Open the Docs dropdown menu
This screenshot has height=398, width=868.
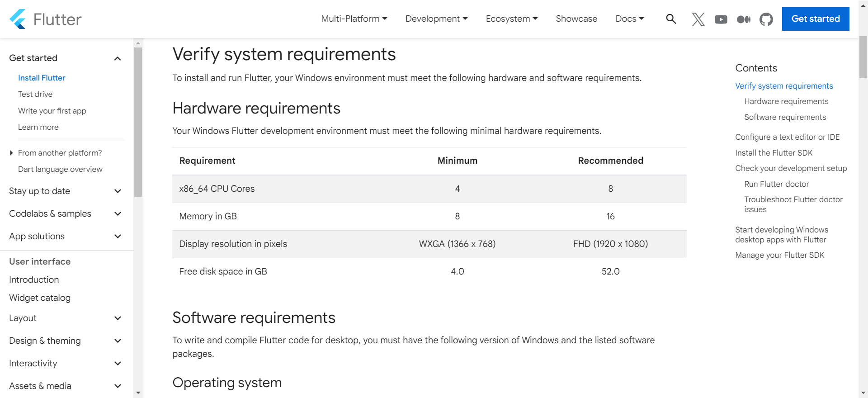point(629,19)
